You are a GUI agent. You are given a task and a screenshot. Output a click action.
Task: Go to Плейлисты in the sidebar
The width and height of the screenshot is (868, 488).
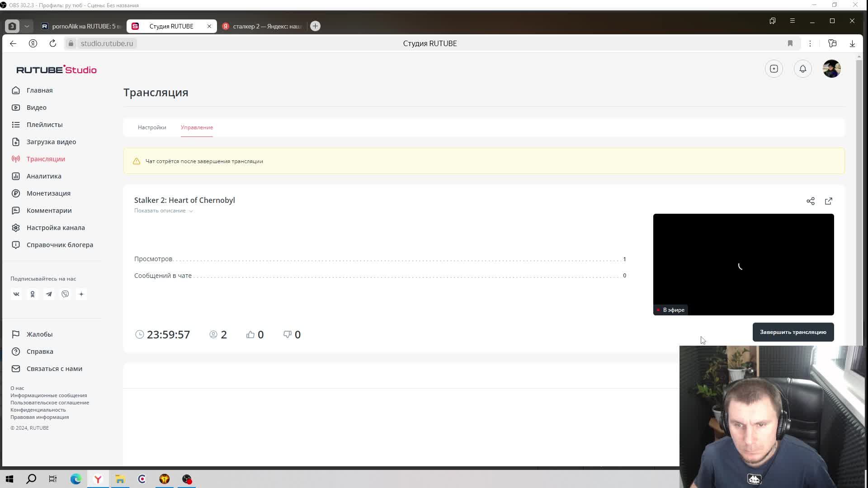(x=44, y=125)
